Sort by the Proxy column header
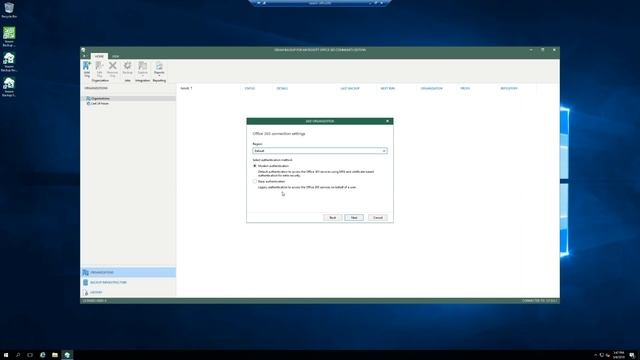The width and height of the screenshot is (640, 360). 465,88
